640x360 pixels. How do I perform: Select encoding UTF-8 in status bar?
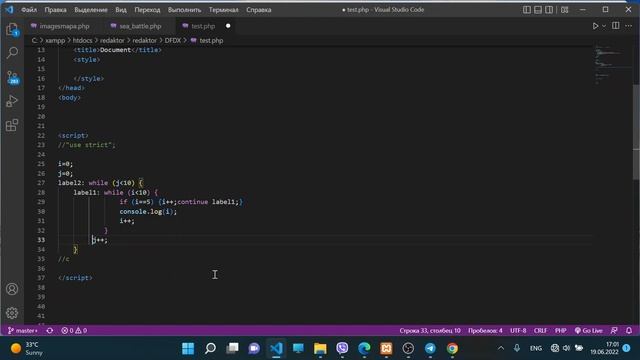coord(518,330)
